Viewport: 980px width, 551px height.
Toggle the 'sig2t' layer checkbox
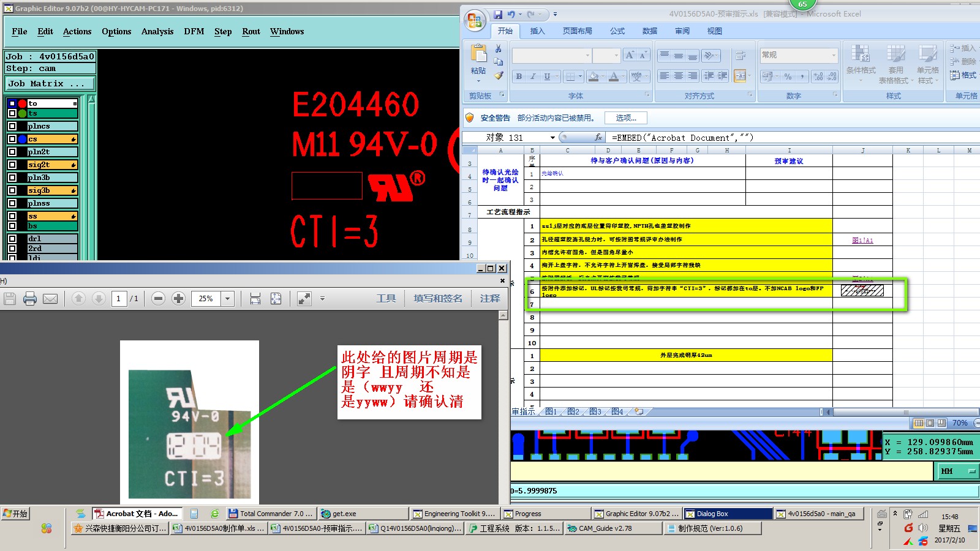[x=12, y=165]
